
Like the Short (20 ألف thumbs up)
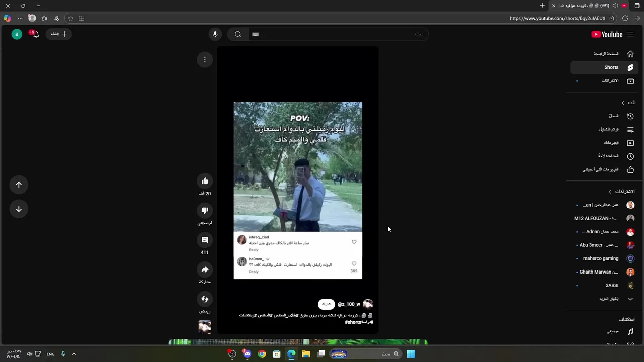pyautogui.click(x=205, y=181)
